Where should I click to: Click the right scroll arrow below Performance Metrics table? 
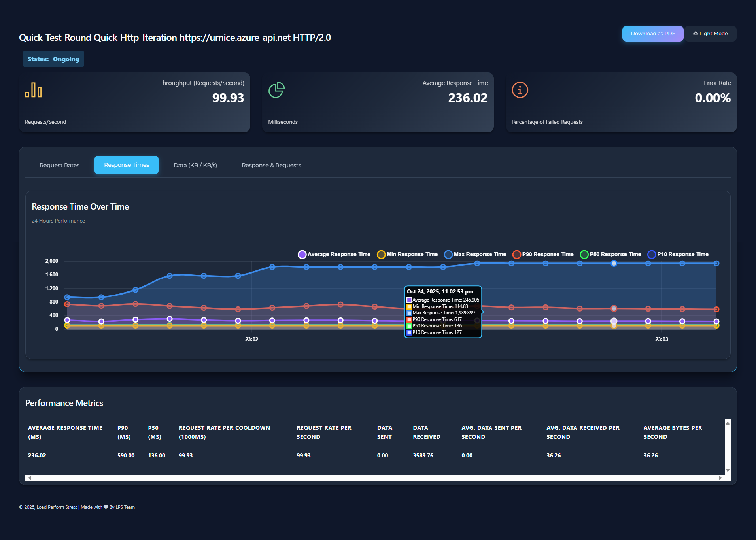click(x=720, y=477)
